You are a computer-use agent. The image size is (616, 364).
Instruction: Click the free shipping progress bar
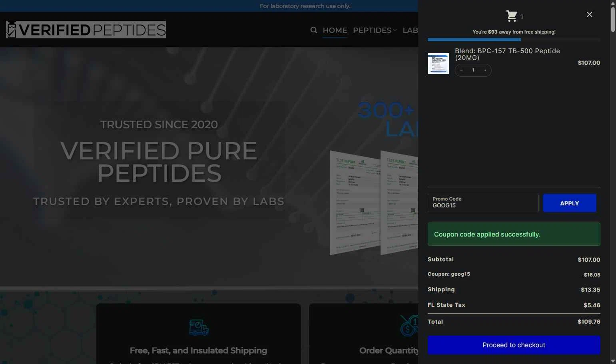coord(514,40)
